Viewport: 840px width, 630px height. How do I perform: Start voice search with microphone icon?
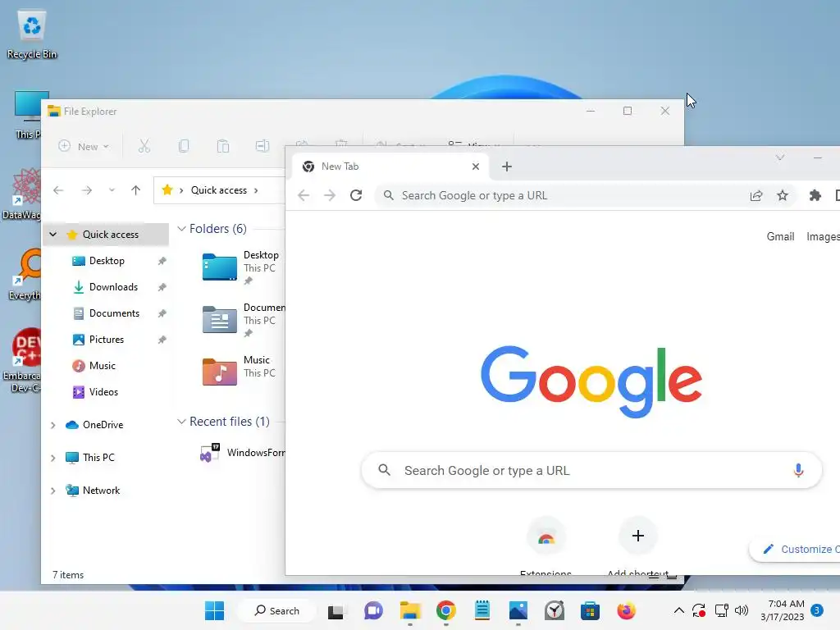pyautogui.click(x=798, y=470)
